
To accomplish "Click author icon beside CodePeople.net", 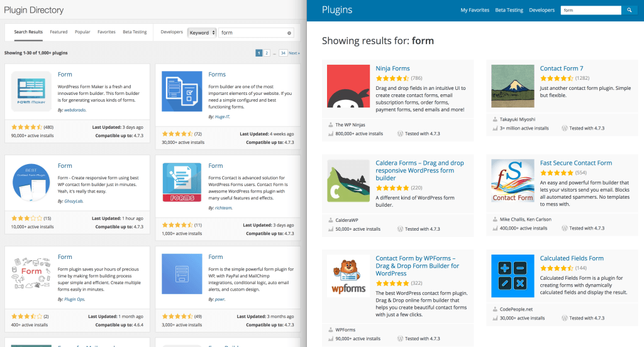I will tap(495, 309).
